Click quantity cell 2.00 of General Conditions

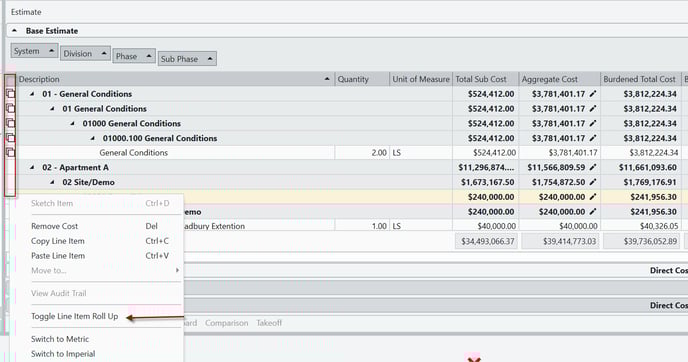[362, 153]
